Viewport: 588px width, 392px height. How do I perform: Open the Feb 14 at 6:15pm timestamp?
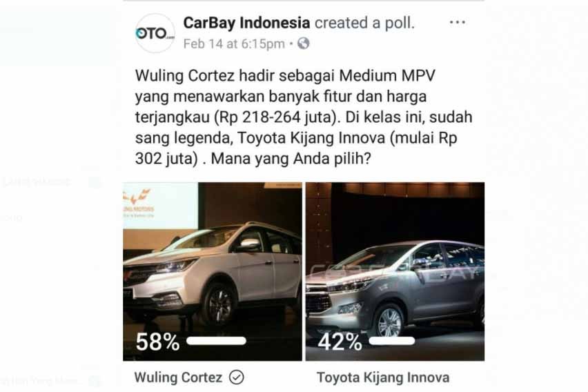pos(234,44)
